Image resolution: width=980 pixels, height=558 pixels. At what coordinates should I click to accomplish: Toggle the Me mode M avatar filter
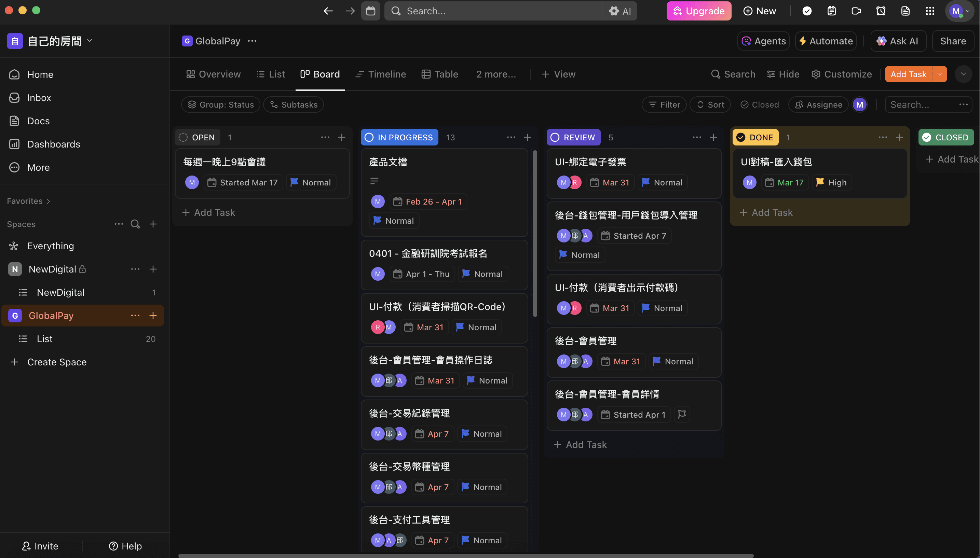tap(860, 104)
